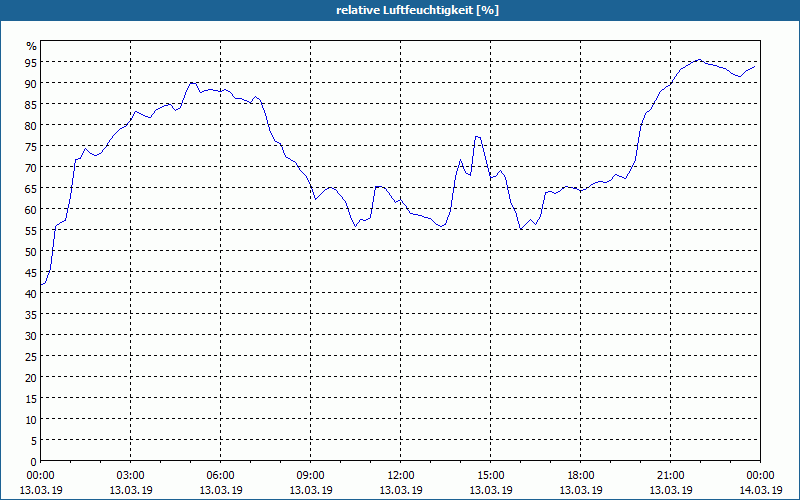Pick the single-digit y-axis label '5'
Viewport: 800px width, 500px height.
coord(34,440)
